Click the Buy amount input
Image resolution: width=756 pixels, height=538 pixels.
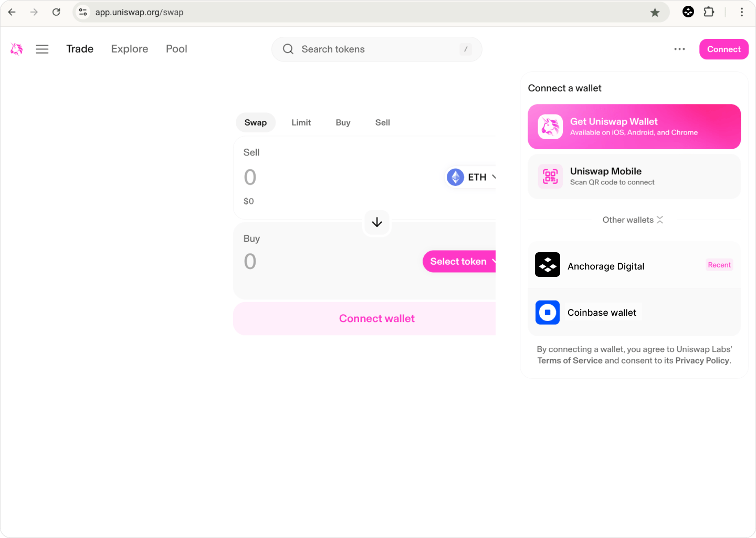tap(250, 261)
